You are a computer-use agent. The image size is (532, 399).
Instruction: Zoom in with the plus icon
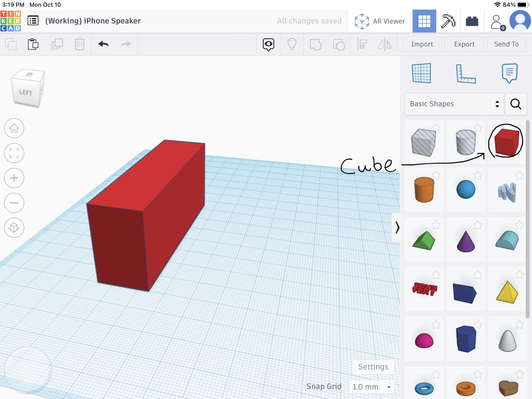coord(14,178)
